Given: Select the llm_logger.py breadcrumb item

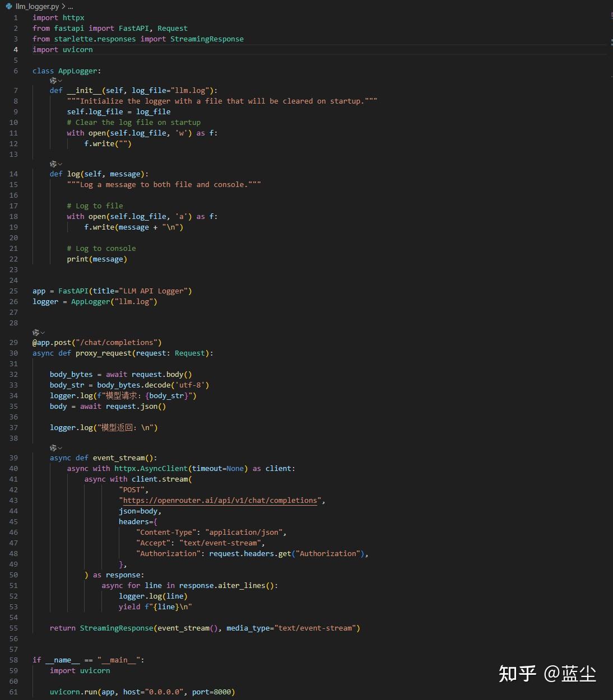Looking at the screenshot, I should point(37,6).
